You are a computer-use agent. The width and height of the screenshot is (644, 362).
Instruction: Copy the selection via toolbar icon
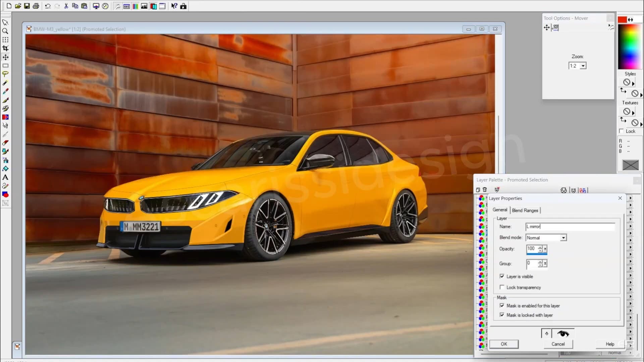pyautogui.click(x=75, y=6)
